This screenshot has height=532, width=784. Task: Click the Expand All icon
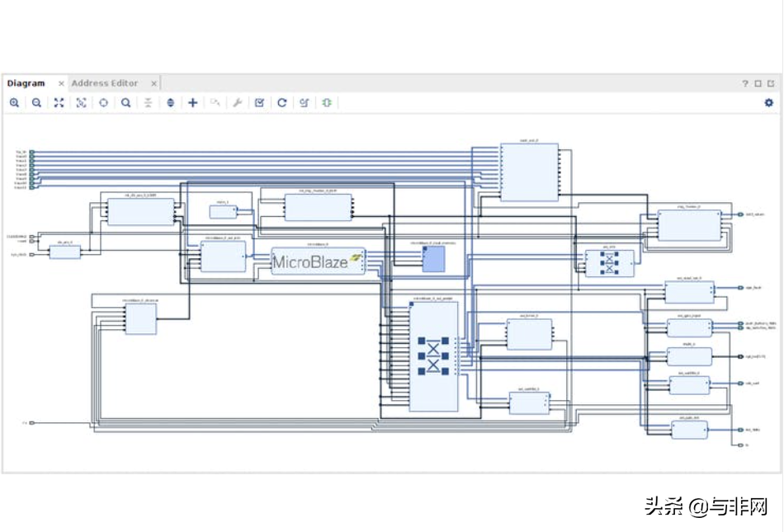[x=171, y=103]
